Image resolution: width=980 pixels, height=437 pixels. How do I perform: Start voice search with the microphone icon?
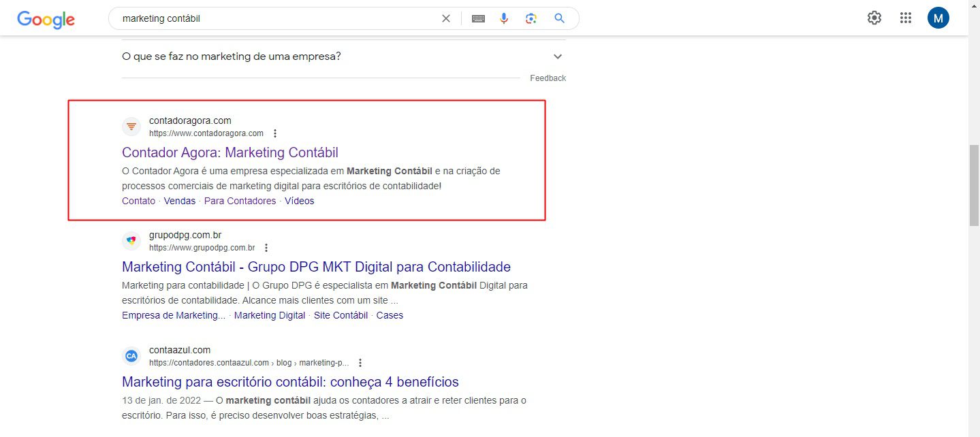click(504, 18)
